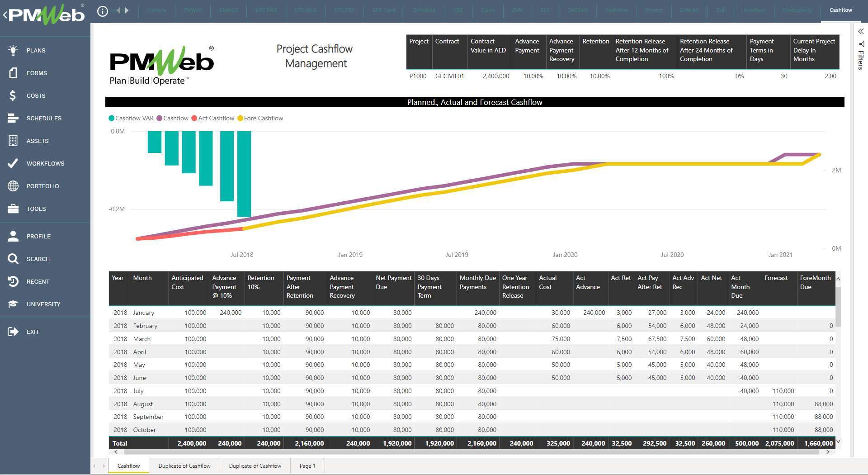
Task: Open the Schedules section
Action: (13, 118)
